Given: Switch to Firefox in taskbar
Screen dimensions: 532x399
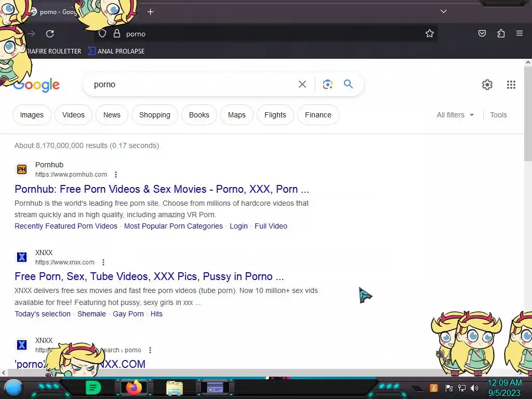Looking at the screenshot, I should click(x=134, y=388).
